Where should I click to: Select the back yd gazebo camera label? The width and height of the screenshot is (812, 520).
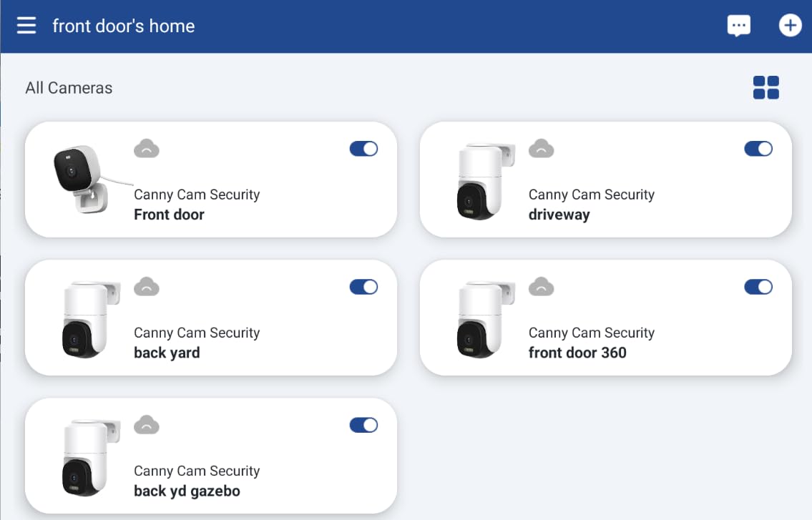187,491
